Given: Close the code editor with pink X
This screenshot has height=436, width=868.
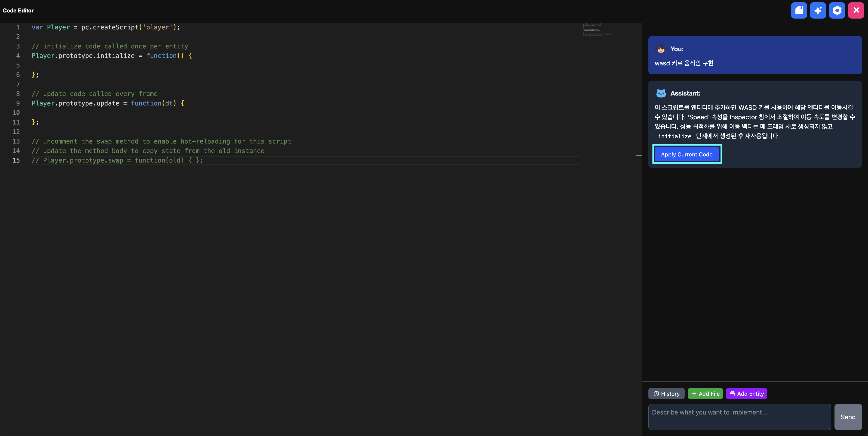Looking at the screenshot, I should point(856,10).
